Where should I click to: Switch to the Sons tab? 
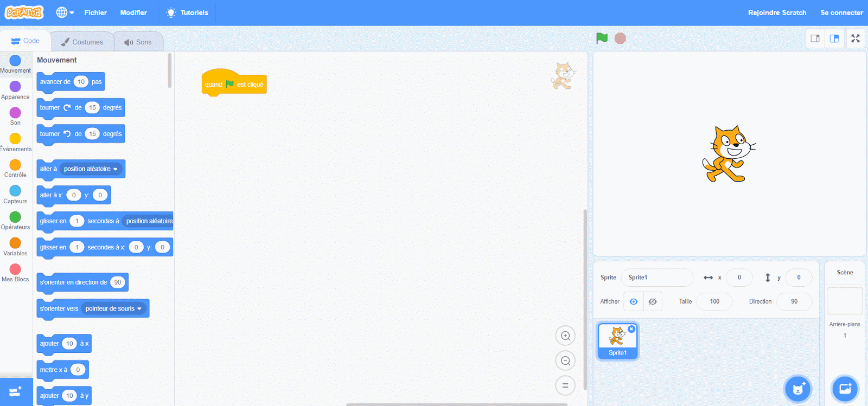point(138,42)
